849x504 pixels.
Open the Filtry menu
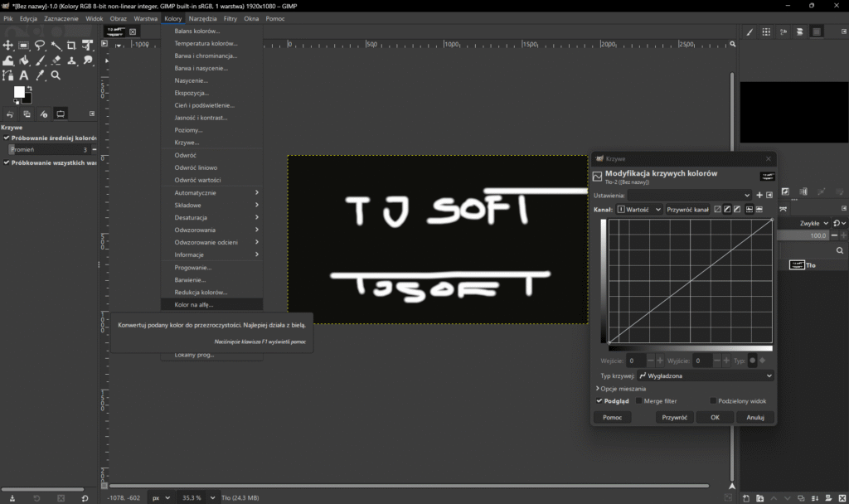pyautogui.click(x=230, y=18)
